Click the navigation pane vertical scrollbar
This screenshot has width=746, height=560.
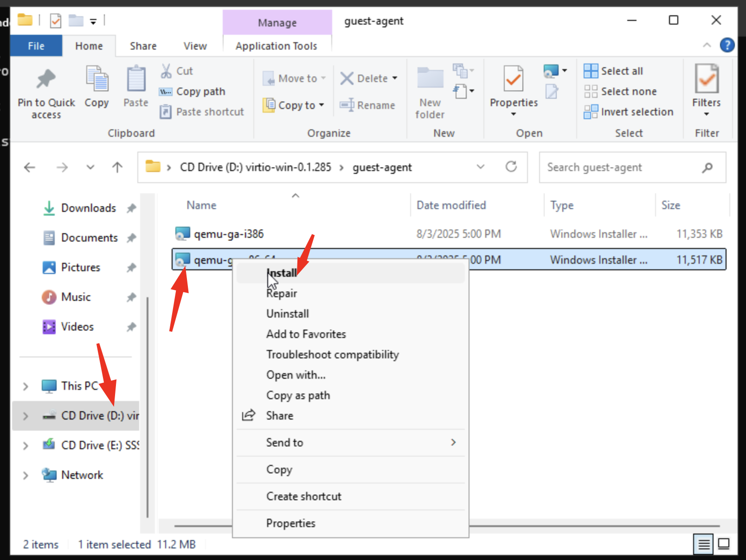coord(148,408)
